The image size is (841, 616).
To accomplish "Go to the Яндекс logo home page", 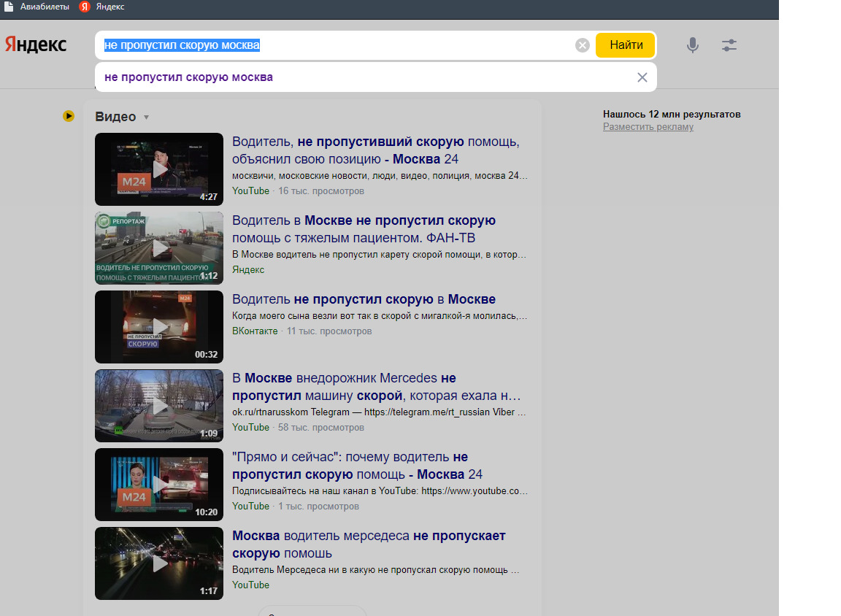I will tap(35, 45).
